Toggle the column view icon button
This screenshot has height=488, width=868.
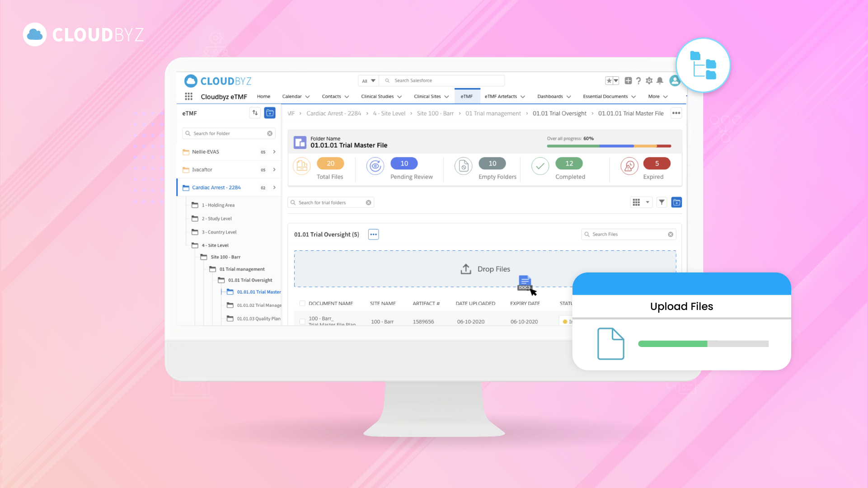click(x=637, y=202)
